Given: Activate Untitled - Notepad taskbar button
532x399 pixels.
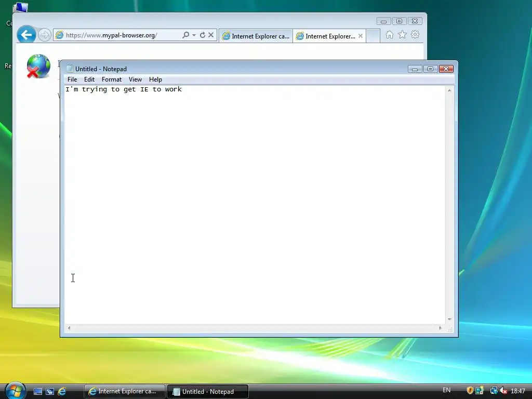Looking at the screenshot, I should coord(208,391).
